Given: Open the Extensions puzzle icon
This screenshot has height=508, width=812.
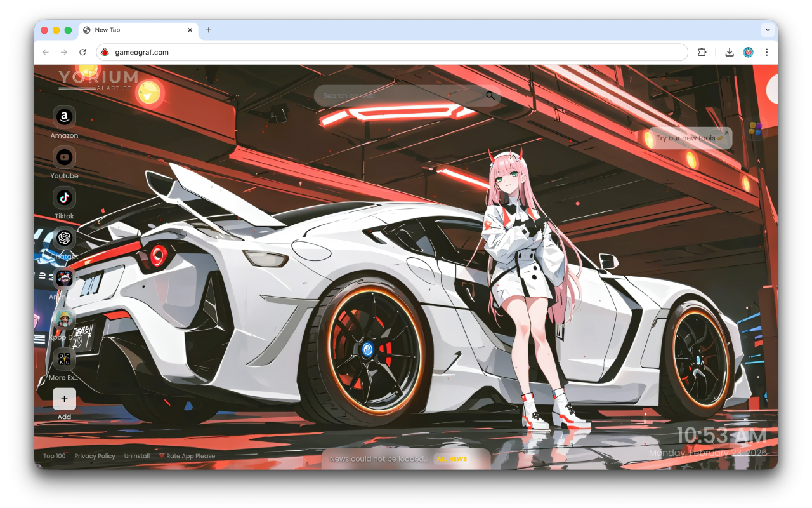Looking at the screenshot, I should click(702, 52).
